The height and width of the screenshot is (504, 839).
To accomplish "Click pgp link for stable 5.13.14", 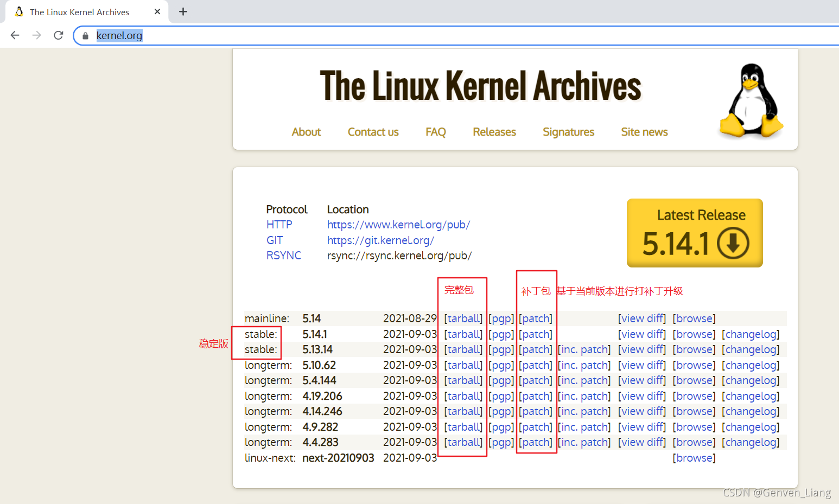I will coord(501,349).
